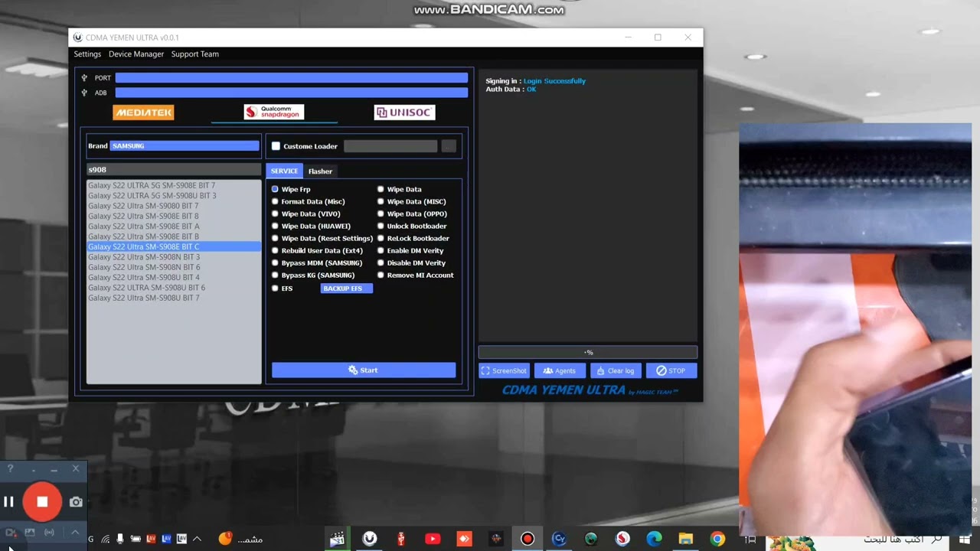Select Remove MI Account option
Screen dimensions: 980x551
click(416, 275)
